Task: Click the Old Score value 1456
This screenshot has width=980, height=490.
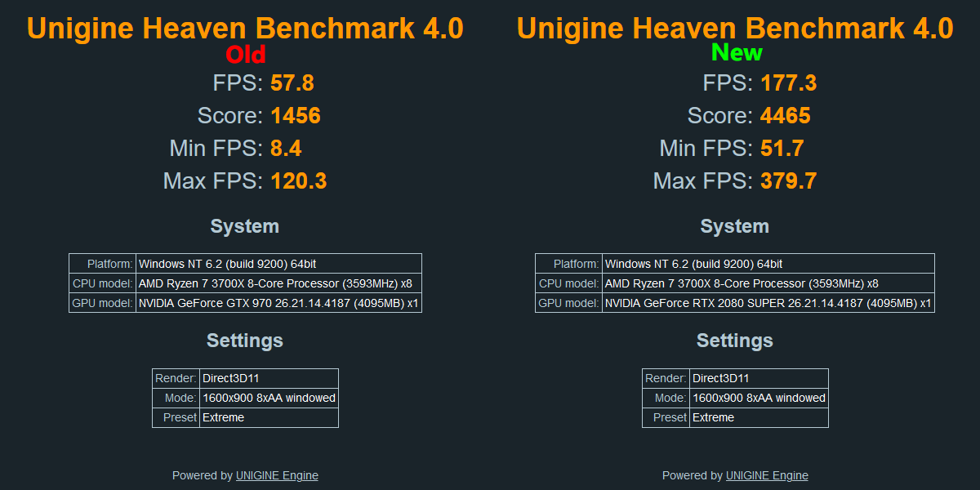Action: tap(296, 116)
